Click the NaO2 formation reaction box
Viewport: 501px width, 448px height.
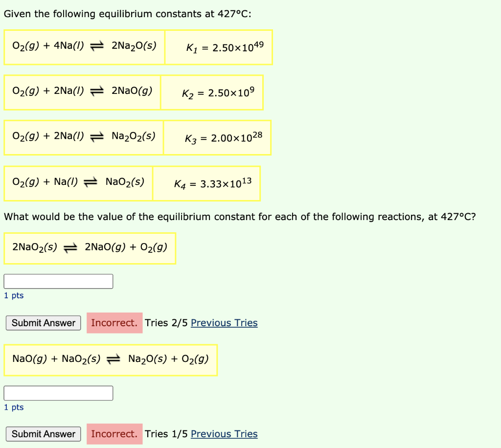point(78,183)
